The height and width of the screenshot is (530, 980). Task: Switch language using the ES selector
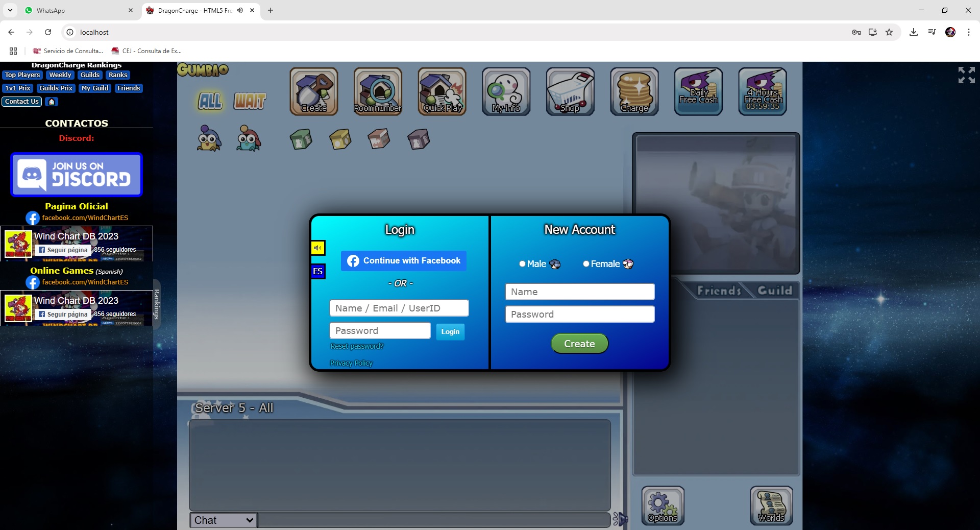click(x=317, y=271)
